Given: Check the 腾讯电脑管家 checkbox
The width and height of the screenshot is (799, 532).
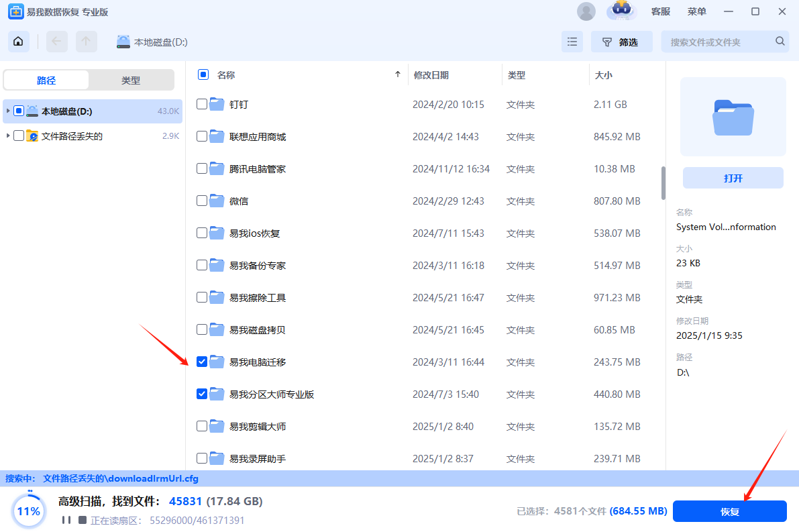Looking at the screenshot, I should 202,168.
